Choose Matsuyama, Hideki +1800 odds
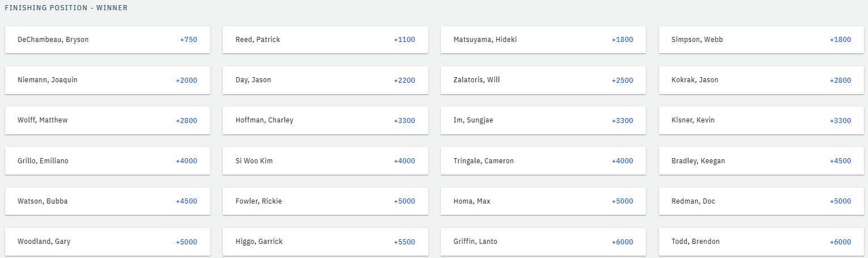The image size is (868, 258). click(x=543, y=40)
